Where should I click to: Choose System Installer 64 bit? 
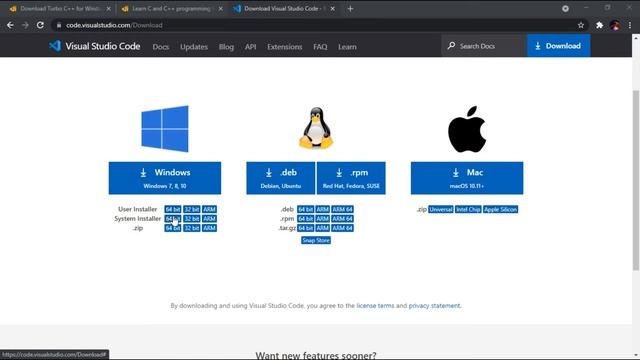[173, 218]
